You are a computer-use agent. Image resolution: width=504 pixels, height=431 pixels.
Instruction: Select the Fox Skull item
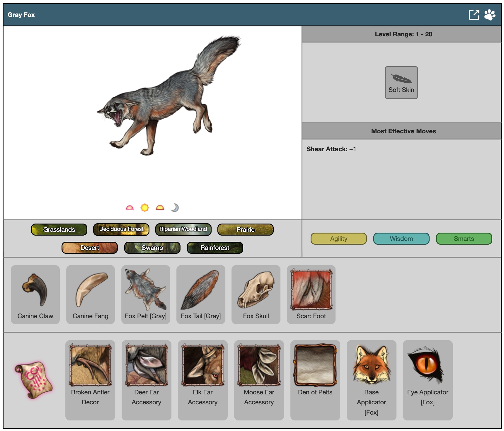256,294
